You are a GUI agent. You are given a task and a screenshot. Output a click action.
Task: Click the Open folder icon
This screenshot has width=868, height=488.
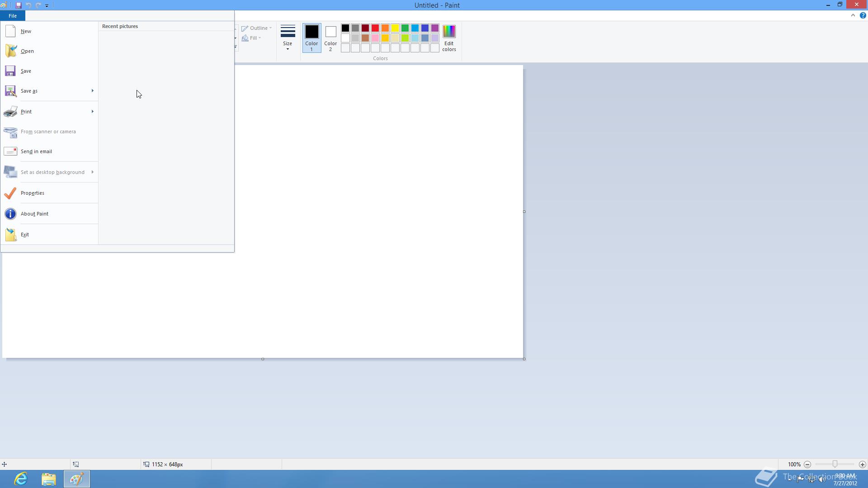coord(10,51)
